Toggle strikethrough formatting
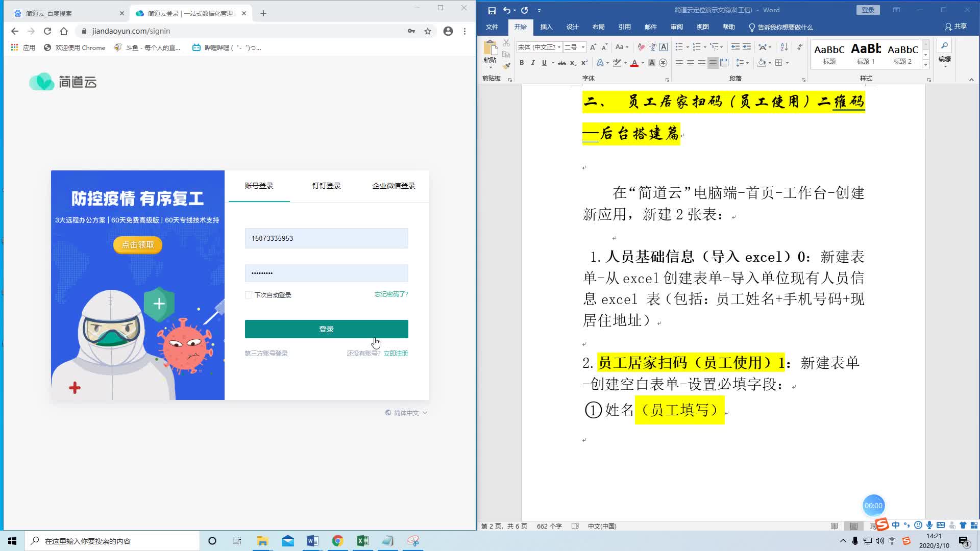This screenshot has height=551, width=980. [561, 63]
